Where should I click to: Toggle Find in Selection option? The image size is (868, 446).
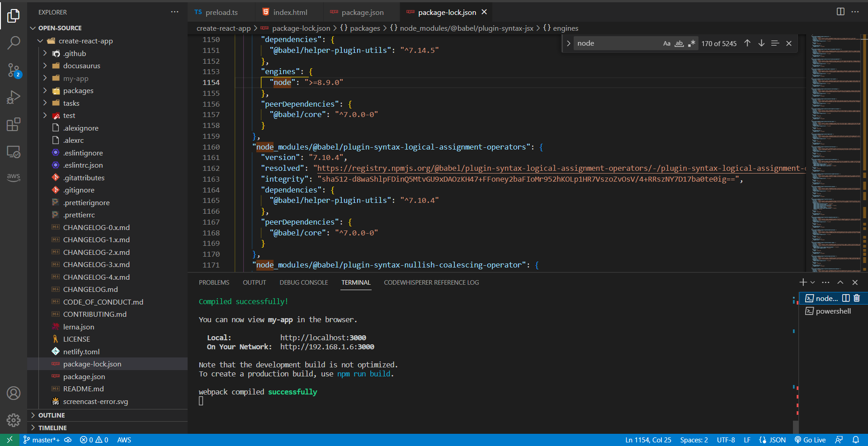pyautogui.click(x=775, y=43)
